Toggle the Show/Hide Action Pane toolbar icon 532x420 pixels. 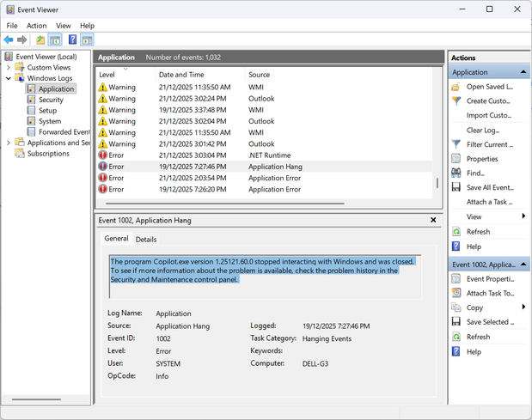(87, 40)
